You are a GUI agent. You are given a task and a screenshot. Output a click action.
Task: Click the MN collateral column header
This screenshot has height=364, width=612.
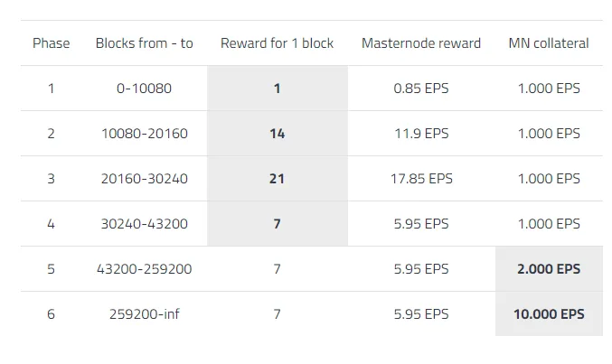click(549, 43)
